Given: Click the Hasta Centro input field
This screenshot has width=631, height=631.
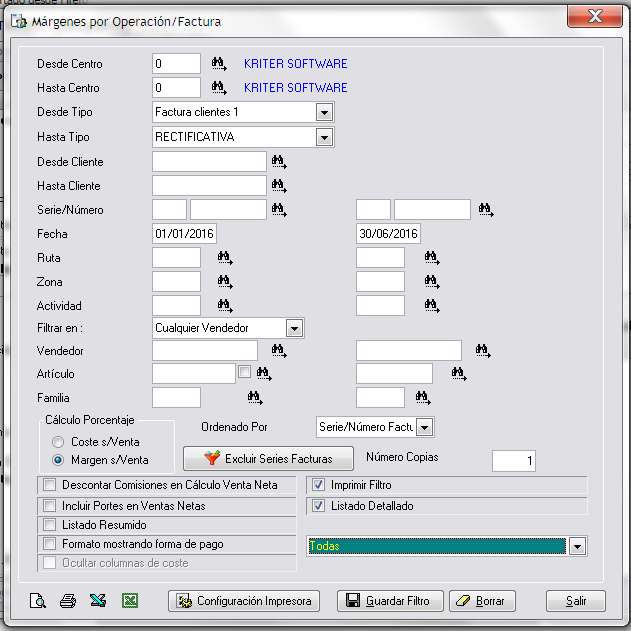Looking at the screenshot, I should (176, 87).
